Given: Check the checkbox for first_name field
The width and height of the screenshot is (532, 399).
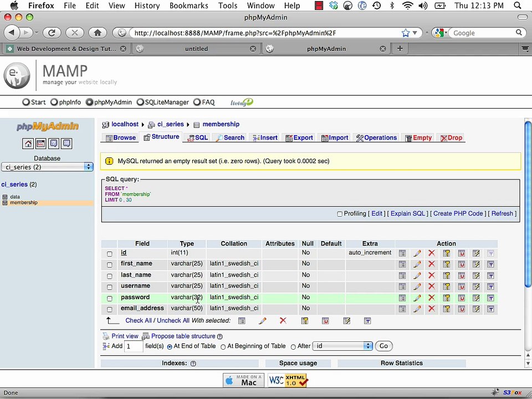Looking at the screenshot, I should (110, 265).
